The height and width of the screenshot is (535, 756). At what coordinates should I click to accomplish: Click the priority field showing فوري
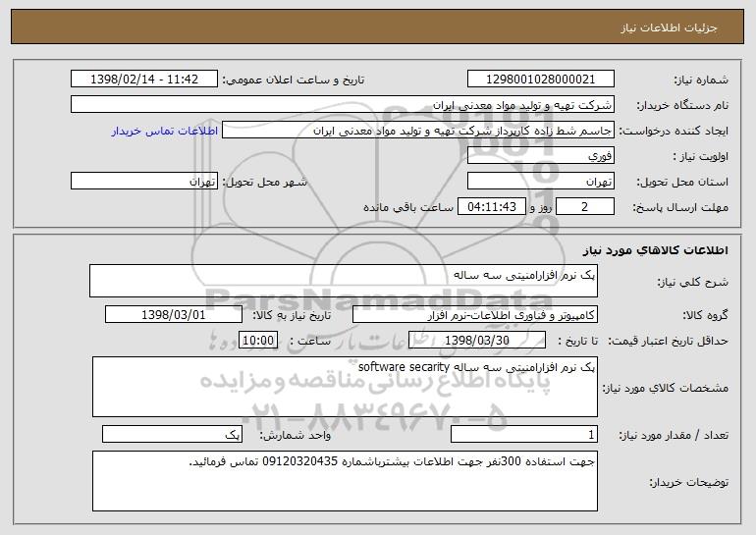[x=540, y=156]
